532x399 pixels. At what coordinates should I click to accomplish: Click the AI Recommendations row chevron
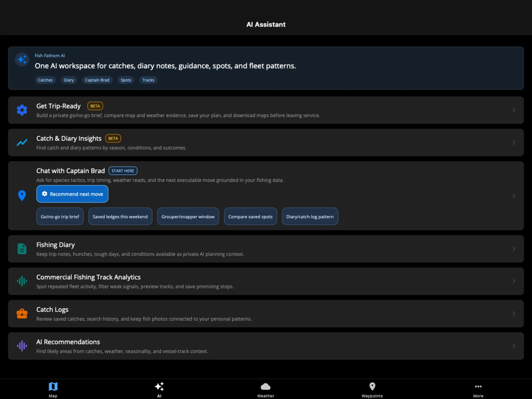pyautogui.click(x=514, y=346)
